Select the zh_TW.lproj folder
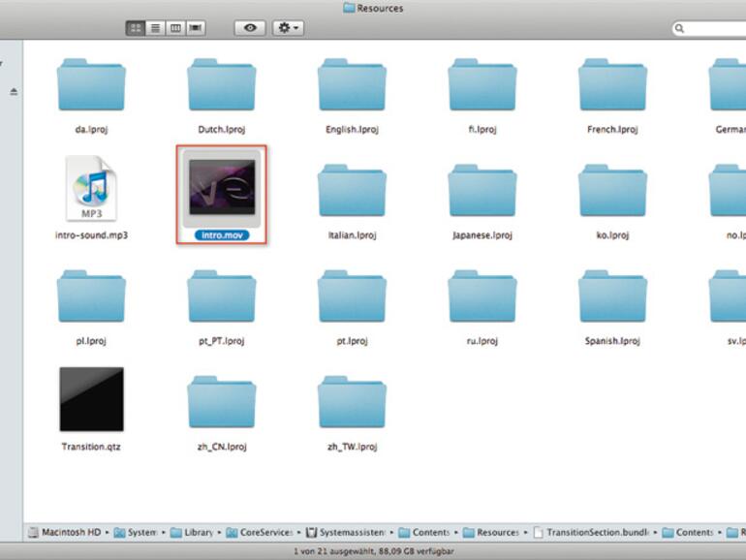 pos(352,402)
